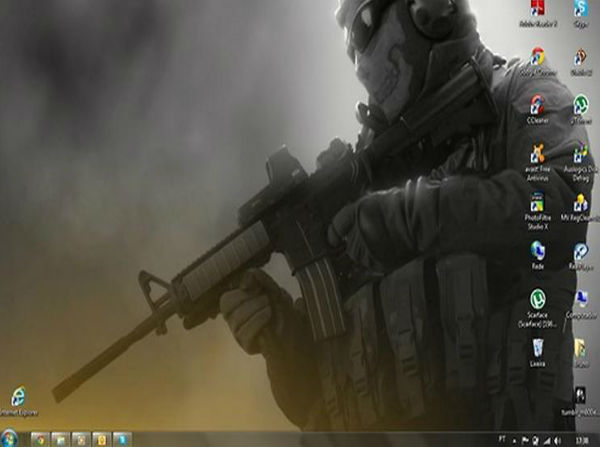Image resolution: width=600 pixels, height=450 pixels.
Task: Select the tumblr image file on desktop
Action: [x=581, y=396]
